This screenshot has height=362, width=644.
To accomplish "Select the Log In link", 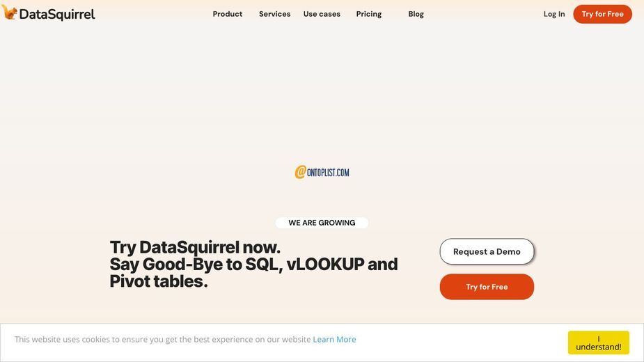I will (x=554, y=14).
